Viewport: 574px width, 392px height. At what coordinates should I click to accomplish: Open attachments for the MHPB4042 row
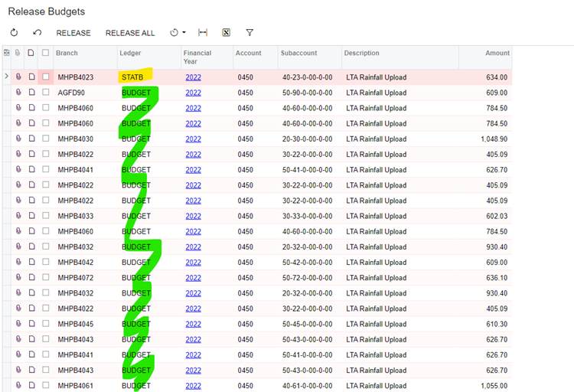[18, 262]
